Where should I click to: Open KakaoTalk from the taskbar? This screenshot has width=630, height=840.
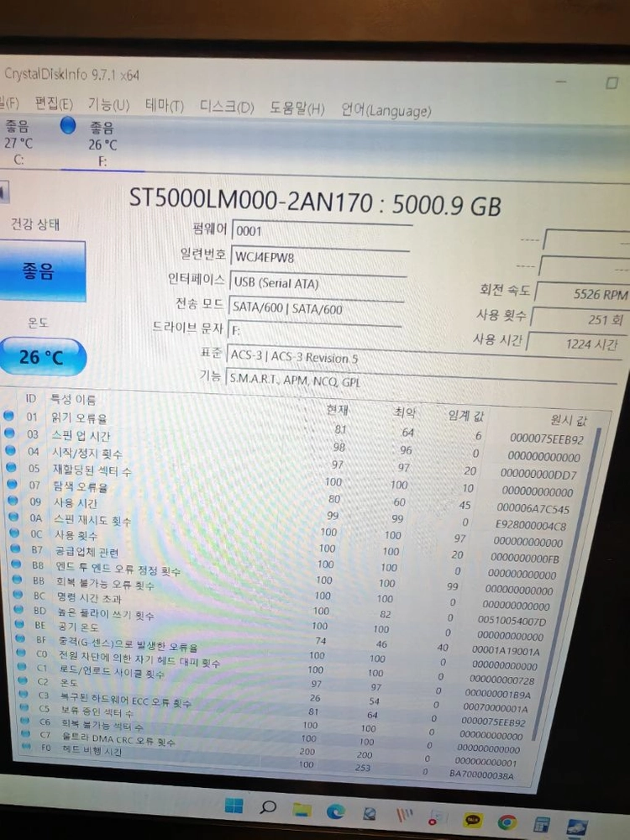click(472, 820)
